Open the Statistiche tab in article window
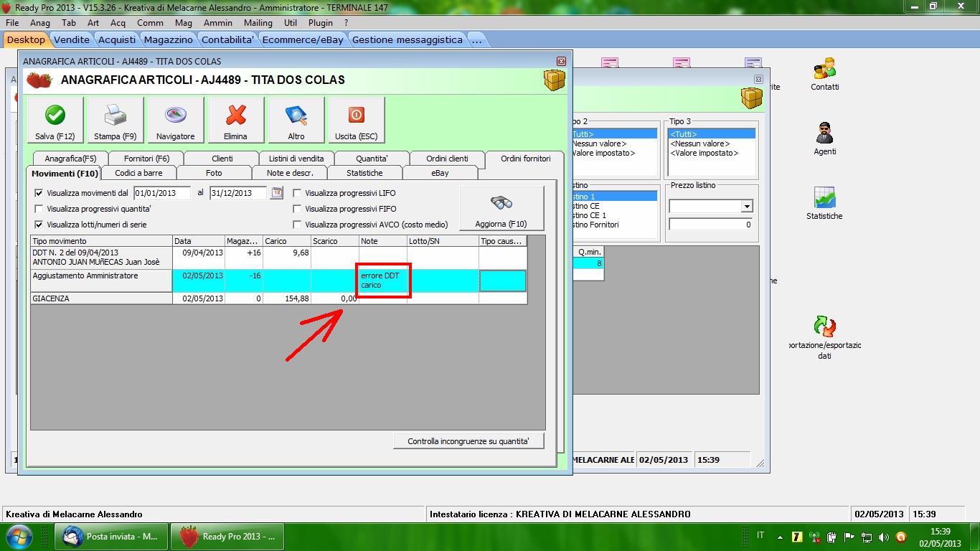 click(364, 173)
